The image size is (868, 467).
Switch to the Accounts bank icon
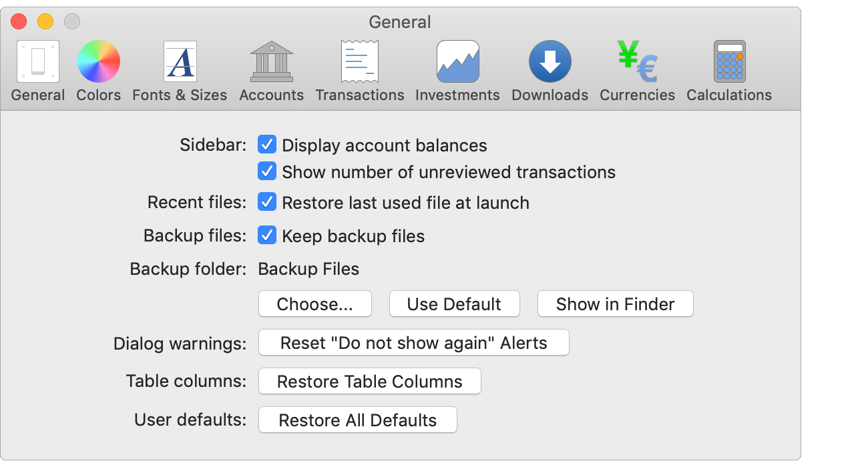pyautogui.click(x=271, y=62)
